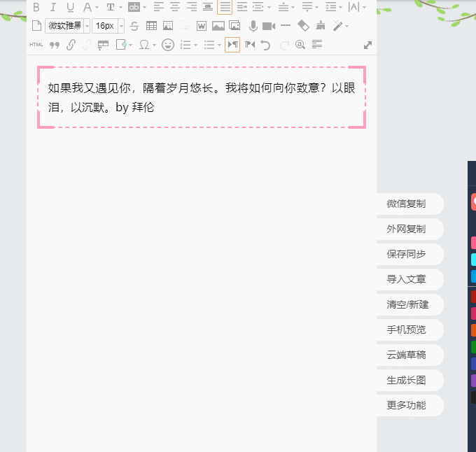Toggle italic formatting (I)
This screenshot has width=476, height=452.
click(53, 7)
